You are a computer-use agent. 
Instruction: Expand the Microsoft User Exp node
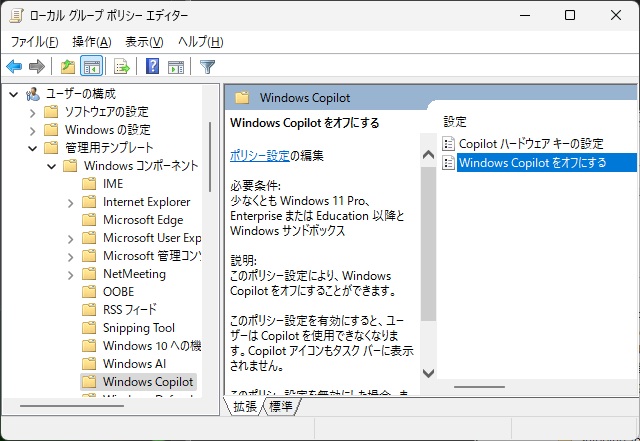coord(71,239)
